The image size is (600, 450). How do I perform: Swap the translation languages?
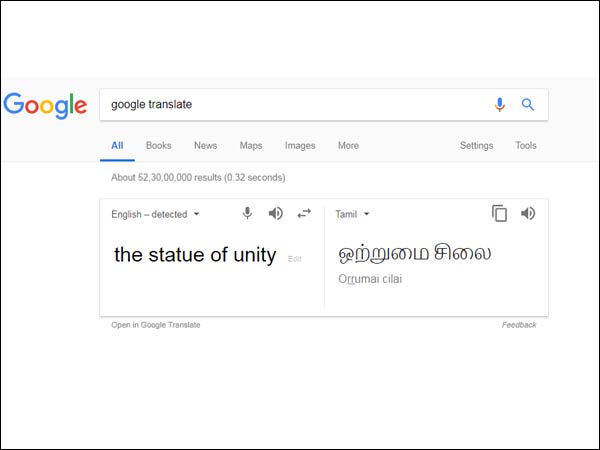(304, 213)
